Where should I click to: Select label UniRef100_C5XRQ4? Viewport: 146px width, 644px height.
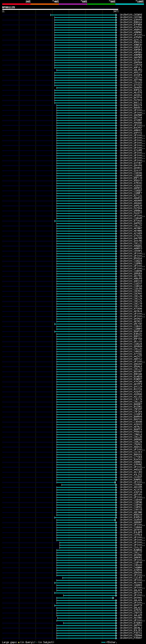pos(131,485)
